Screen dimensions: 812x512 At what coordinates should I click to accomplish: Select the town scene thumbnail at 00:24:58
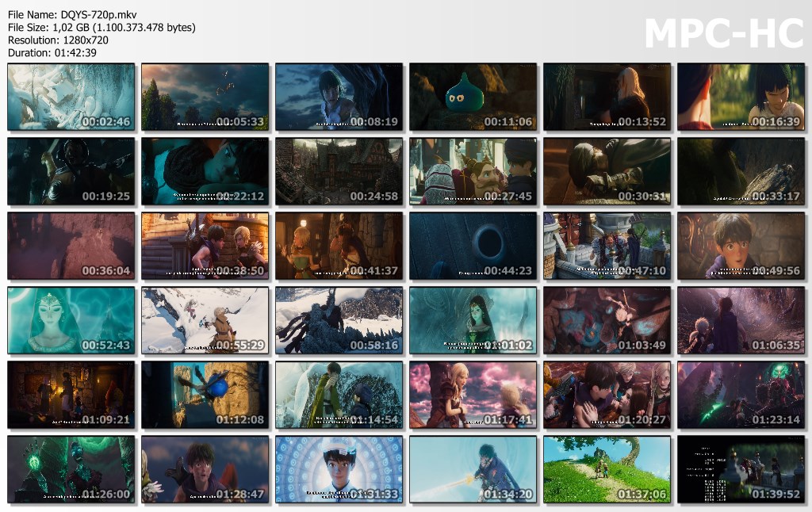pos(339,171)
